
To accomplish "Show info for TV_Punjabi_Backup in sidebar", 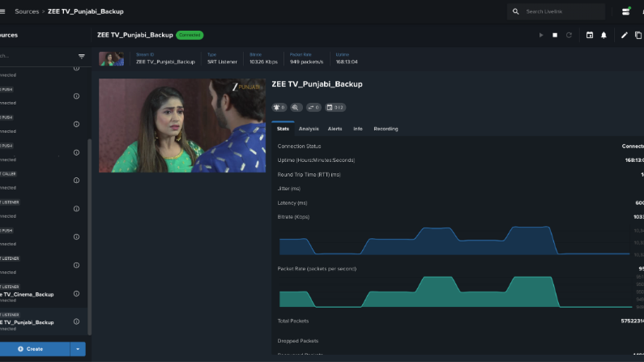I will pyautogui.click(x=76, y=322).
